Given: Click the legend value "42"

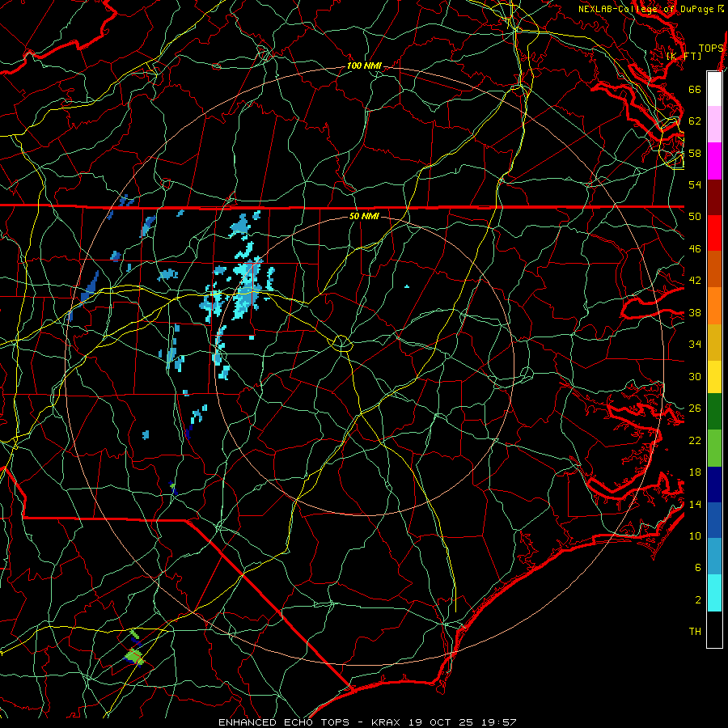Looking at the screenshot, I should click(695, 281).
